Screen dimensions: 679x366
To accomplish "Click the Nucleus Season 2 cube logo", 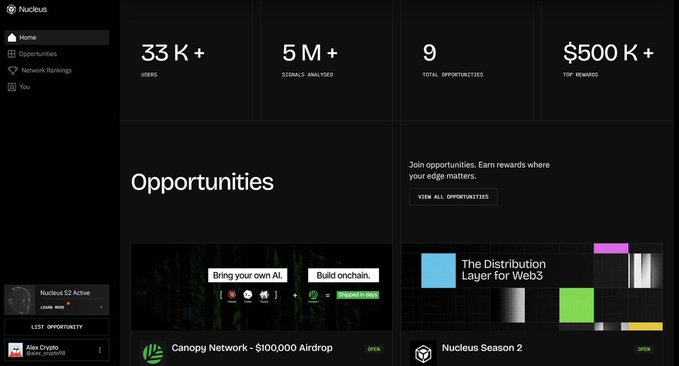I will pyautogui.click(x=423, y=354).
